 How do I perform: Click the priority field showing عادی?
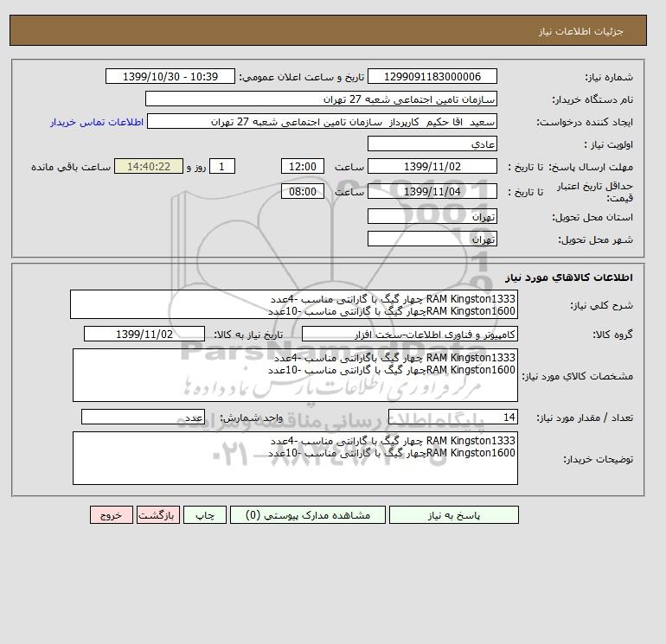tap(432, 143)
